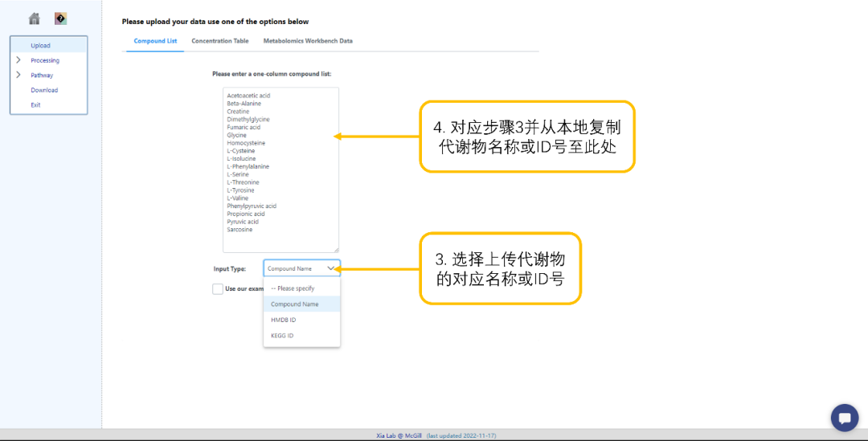This screenshot has width=868, height=441.
Task: Click 'L-Valine' in the compound list
Action: pos(237,198)
